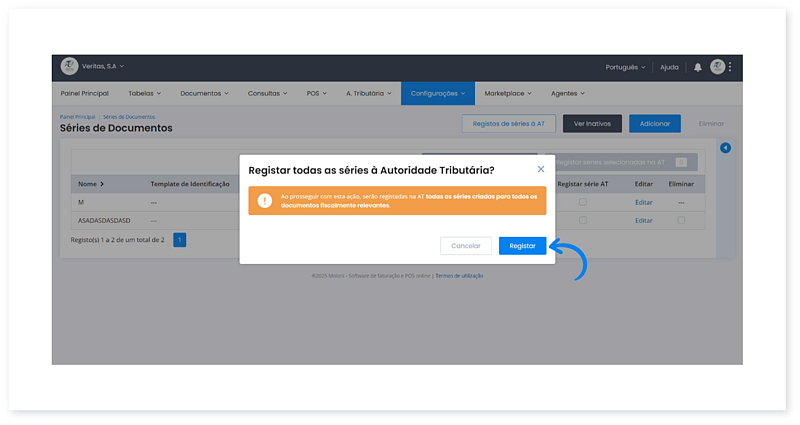
Task: Open the vertical three-dot menu
Action: pyautogui.click(x=731, y=67)
